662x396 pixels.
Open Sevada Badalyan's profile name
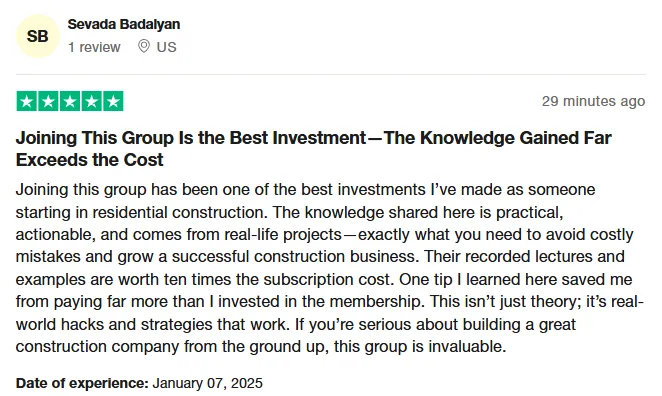coord(124,24)
